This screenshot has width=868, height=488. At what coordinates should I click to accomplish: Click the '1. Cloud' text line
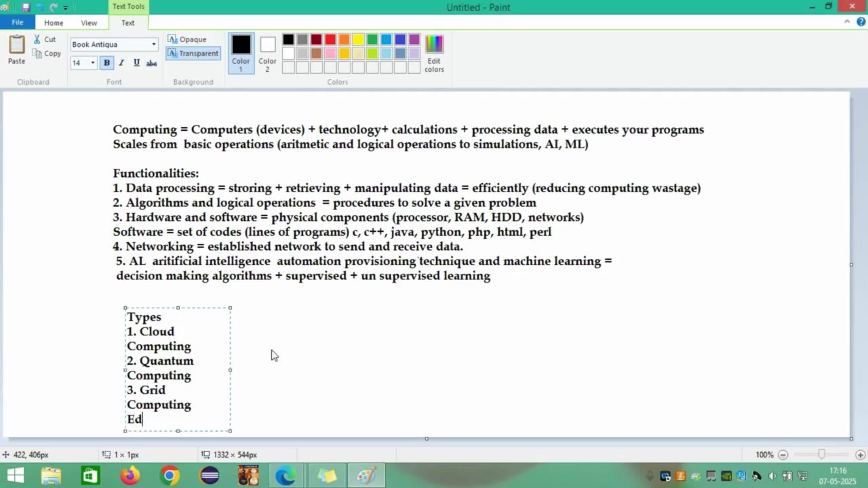click(151, 331)
